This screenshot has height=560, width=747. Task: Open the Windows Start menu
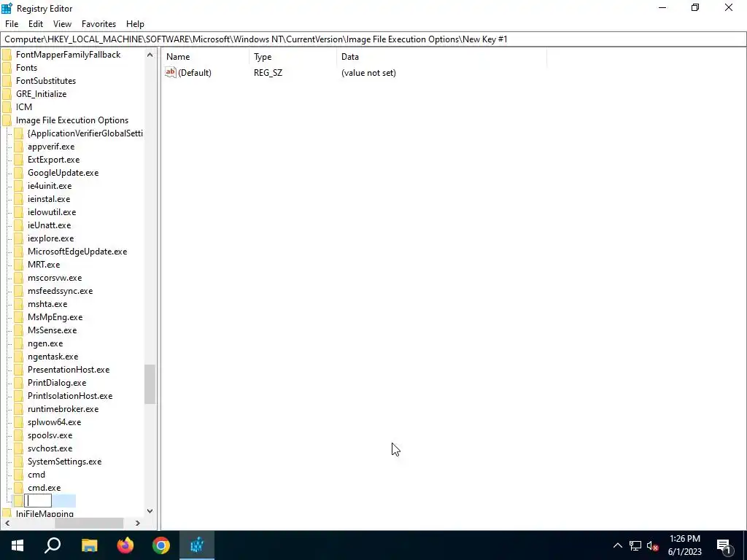[x=18, y=545]
